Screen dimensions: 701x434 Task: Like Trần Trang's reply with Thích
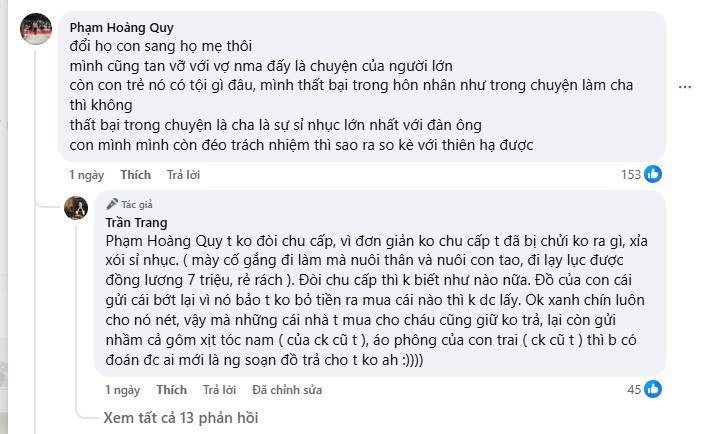171,389
